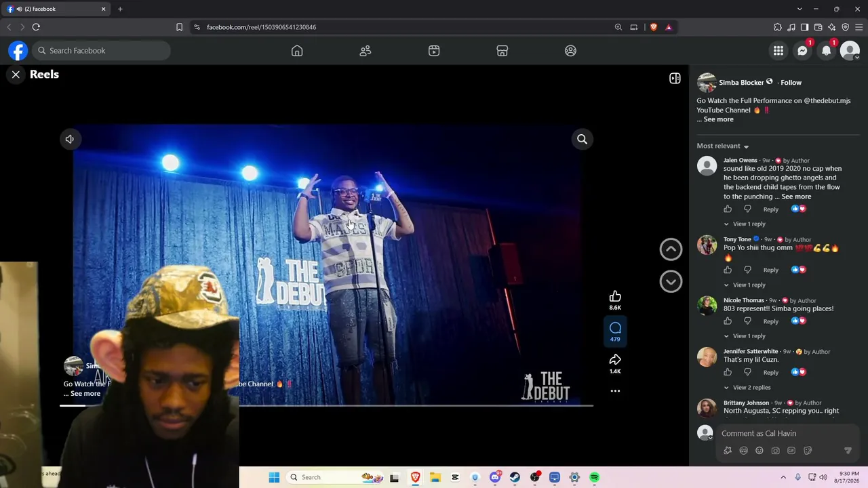
Task: Open the Reels/Video tab in the top bar
Action: click(434, 51)
